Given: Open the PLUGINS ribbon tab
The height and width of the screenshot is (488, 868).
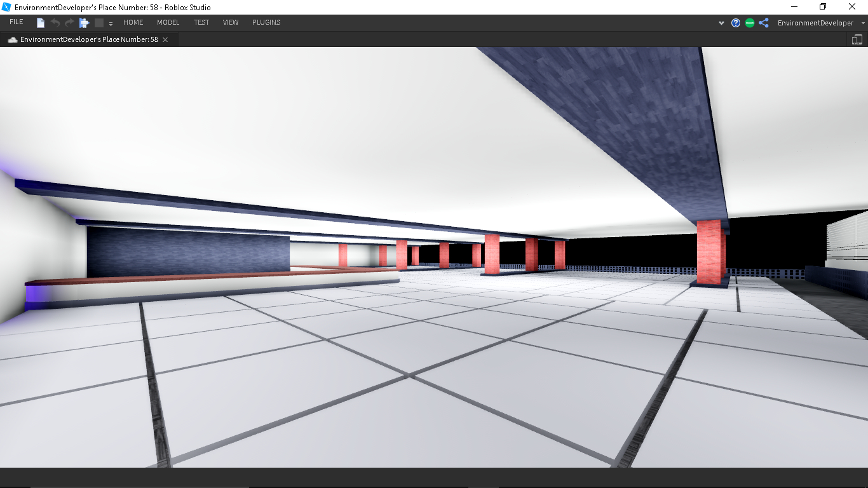Looking at the screenshot, I should (266, 22).
